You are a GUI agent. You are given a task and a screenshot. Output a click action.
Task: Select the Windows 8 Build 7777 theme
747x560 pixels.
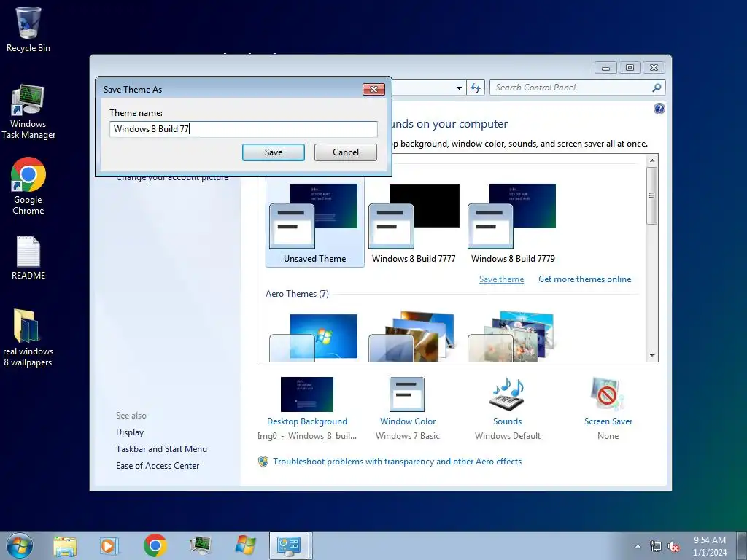[414, 223]
